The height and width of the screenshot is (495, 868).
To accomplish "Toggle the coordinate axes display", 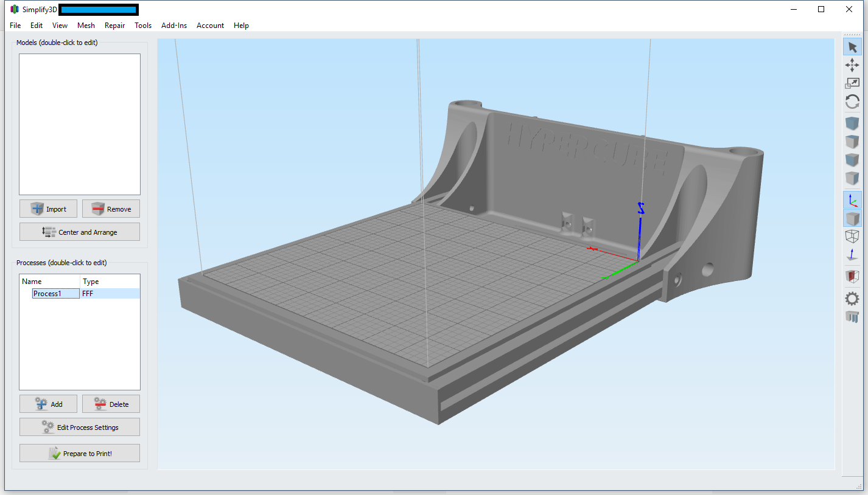I will (x=852, y=199).
